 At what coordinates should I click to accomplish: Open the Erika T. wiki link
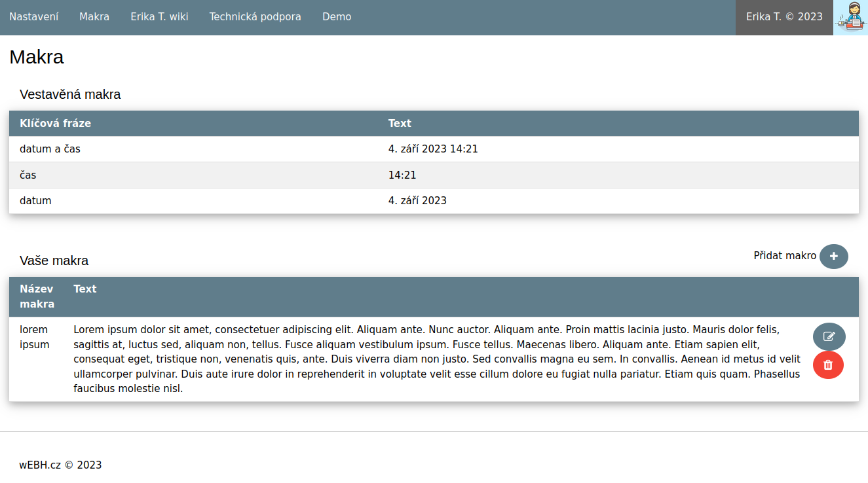point(159,17)
